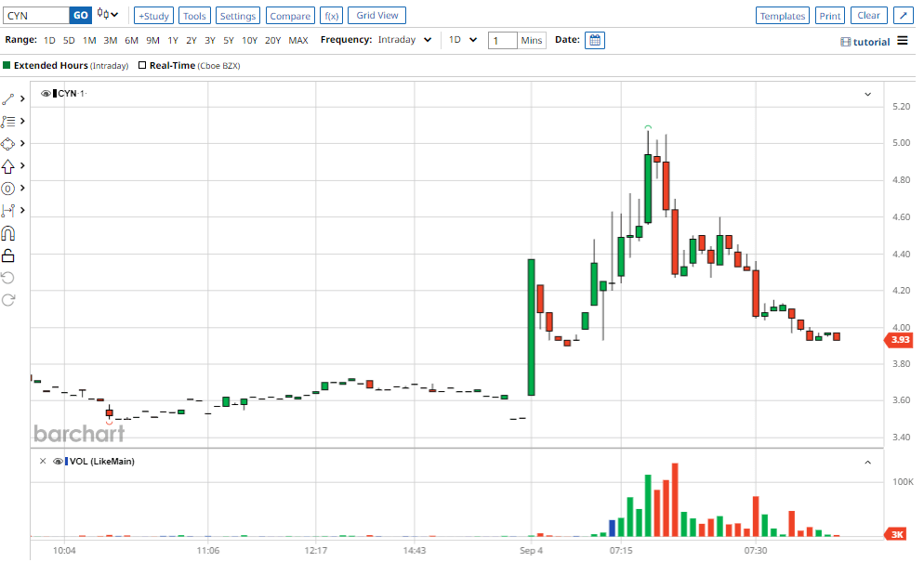This screenshot has width=924, height=562.
Task: Expand the measure tool options arrow
Action: pos(22,210)
